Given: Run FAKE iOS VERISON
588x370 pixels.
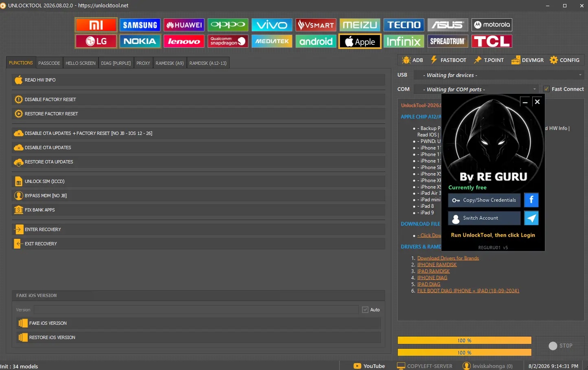Looking at the screenshot, I should 199,323.
